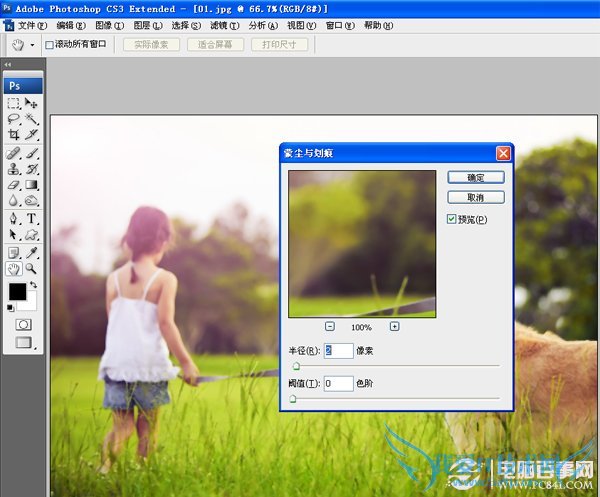Select the Zoom tool
Image resolution: width=600 pixels, height=497 pixels.
pyautogui.click(x=31, y=269)
